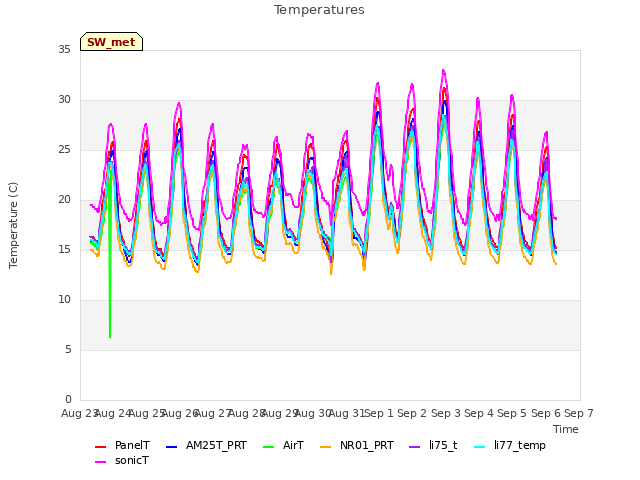Click the Time x-axis label
The width and height of the screenshot is (640, 480).
(566, 429)
